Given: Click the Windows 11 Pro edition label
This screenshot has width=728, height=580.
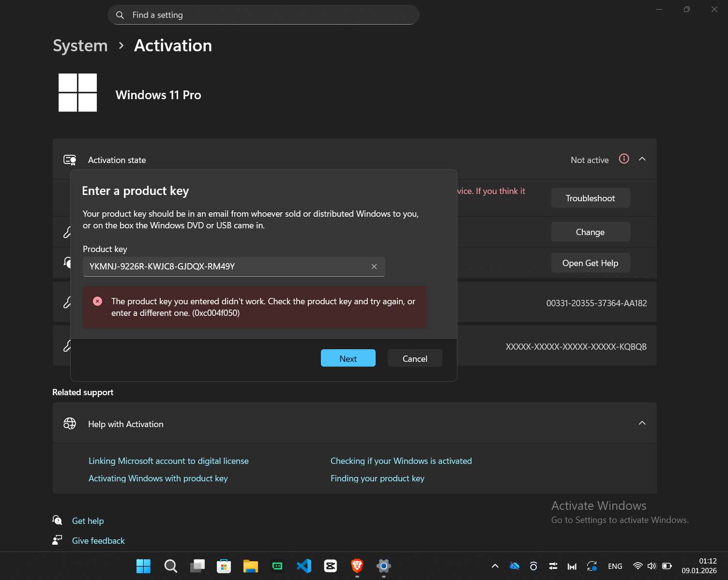Looking at the screenshot, I should [158, 95].
